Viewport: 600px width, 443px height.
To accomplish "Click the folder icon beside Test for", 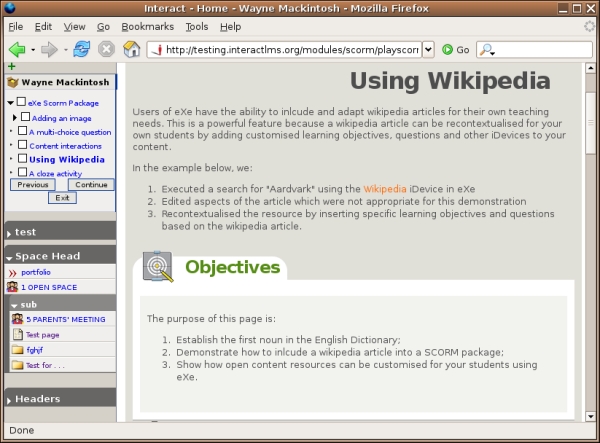I will [18, 365].
